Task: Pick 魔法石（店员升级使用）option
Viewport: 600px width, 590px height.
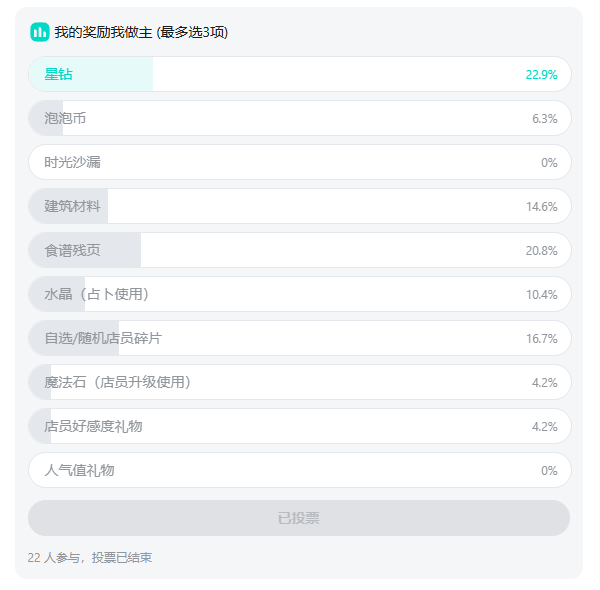Action: point(300,382)
